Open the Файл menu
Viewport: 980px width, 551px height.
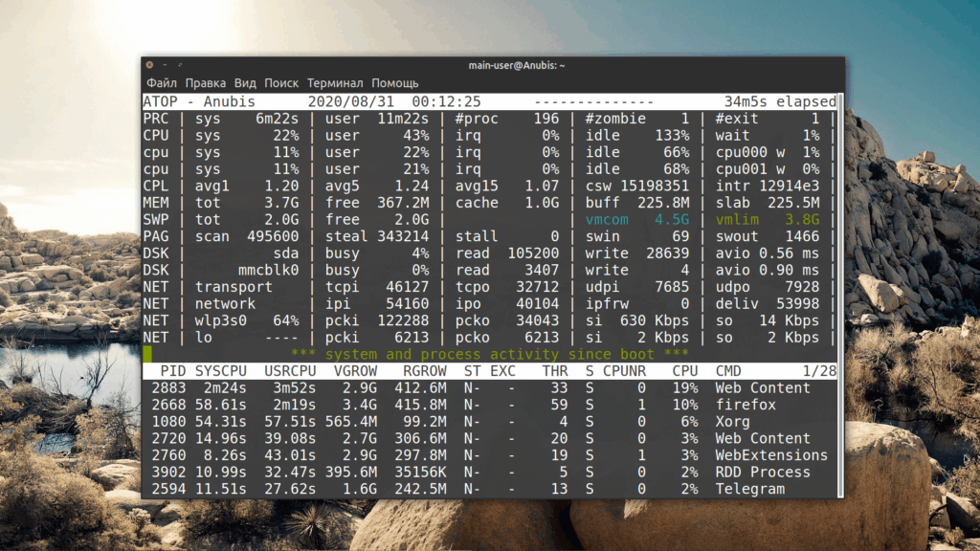[162, 83]
